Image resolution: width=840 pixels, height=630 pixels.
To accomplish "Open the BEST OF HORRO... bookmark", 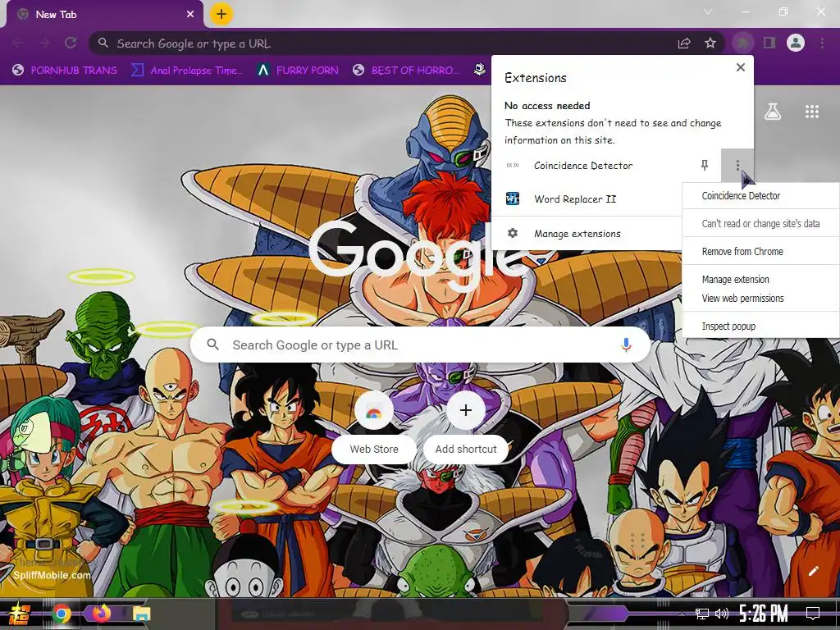I will pyautogui.click(x=406, y=71).
